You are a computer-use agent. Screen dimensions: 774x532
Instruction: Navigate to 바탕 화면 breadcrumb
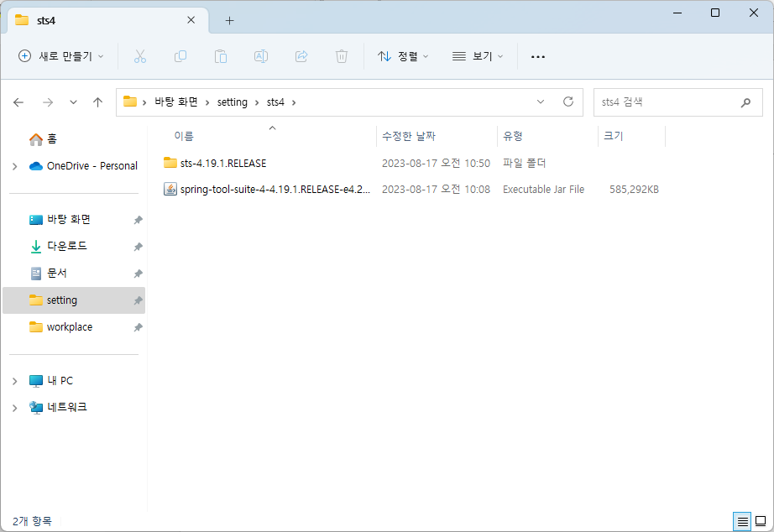click(x=176, y=102)
